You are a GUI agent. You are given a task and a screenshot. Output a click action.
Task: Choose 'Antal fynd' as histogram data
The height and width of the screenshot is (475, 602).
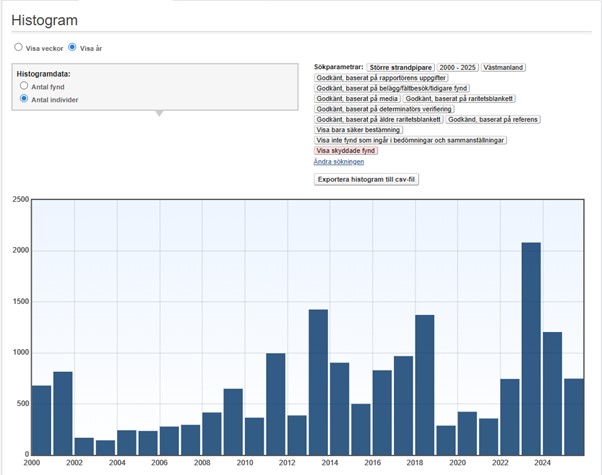(x=25, y=87)
